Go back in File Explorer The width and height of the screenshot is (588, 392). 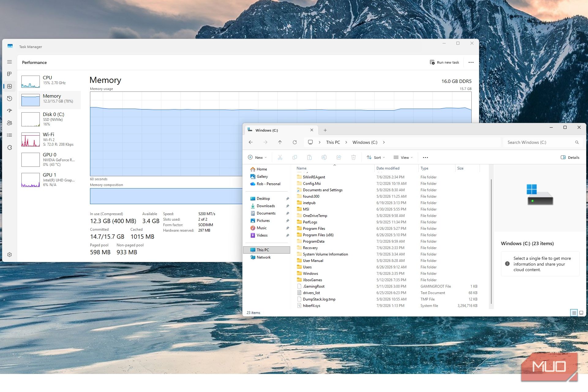point(251,142)
